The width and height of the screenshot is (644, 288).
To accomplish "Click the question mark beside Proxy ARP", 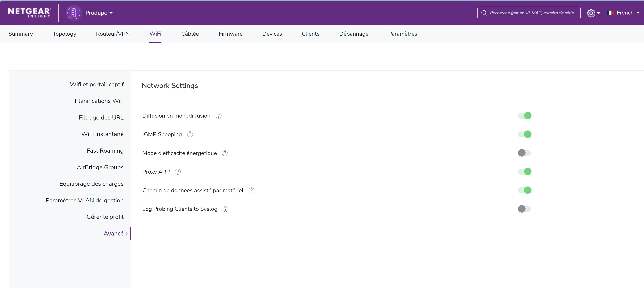I will pyautogui.click(x=178, y=172).
